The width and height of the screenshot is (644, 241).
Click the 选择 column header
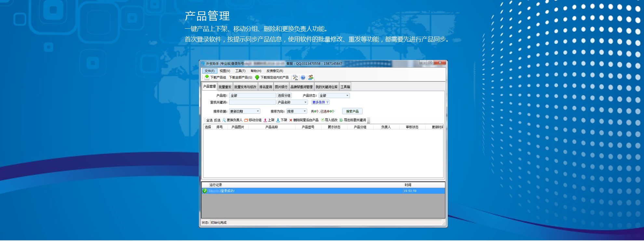208,127
